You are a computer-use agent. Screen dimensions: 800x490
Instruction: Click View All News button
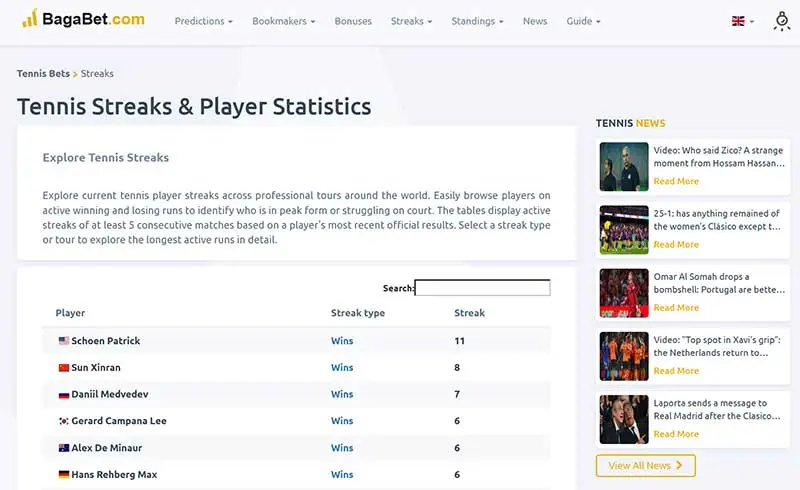(x=645, y=466)
